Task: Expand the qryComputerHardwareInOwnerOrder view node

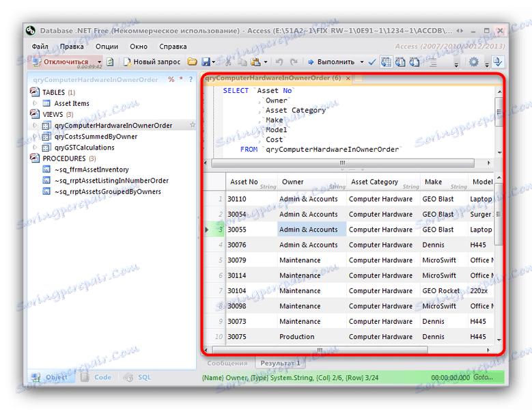Action: 35,125
